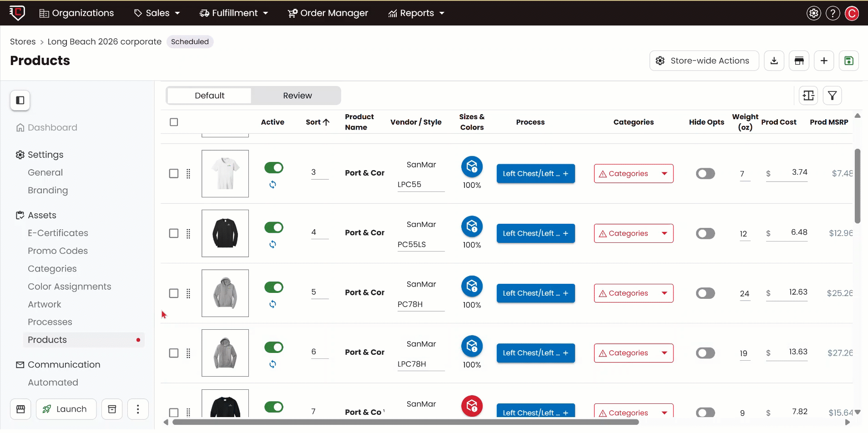
Task: Click sync icon for LPC55 row
Action: coord(273,184)
